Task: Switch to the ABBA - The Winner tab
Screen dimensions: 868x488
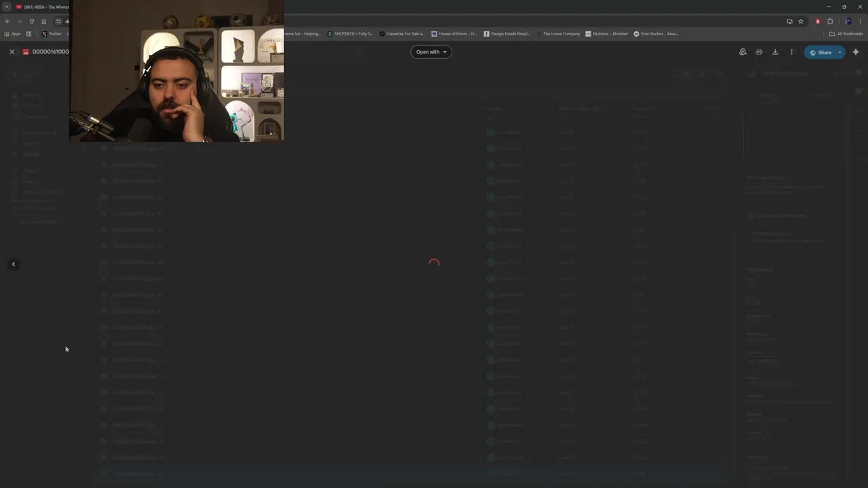Action: pyautogui.click(x=42, y=7)
